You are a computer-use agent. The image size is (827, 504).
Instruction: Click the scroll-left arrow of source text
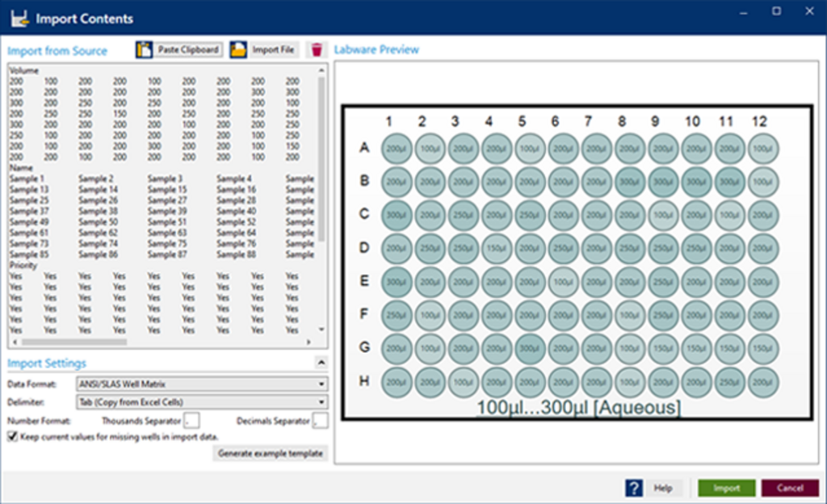point(15,342)
